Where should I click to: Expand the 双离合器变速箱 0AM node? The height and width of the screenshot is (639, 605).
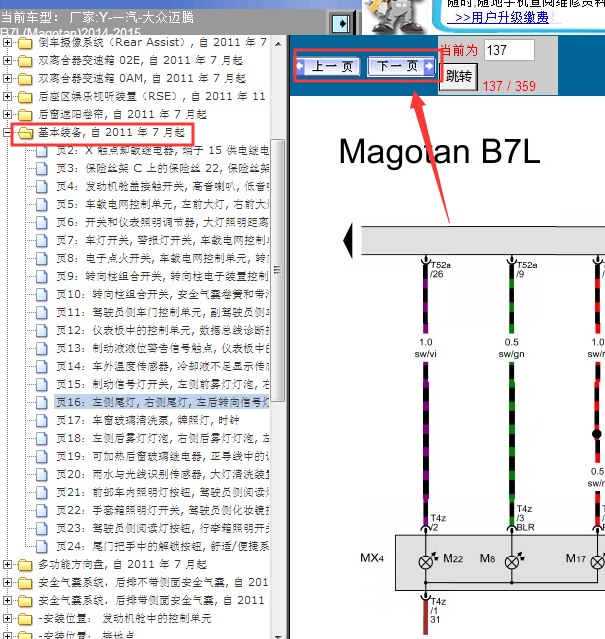(x=7, y=78)
